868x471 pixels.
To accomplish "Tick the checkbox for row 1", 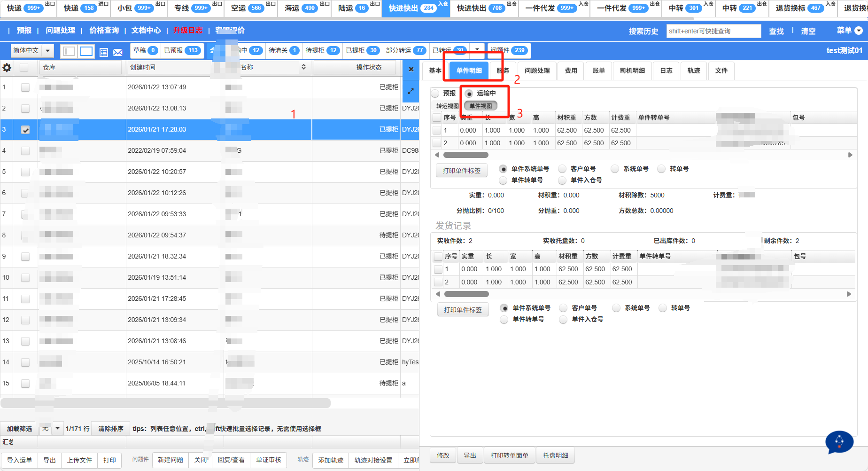I will (25, 87).
